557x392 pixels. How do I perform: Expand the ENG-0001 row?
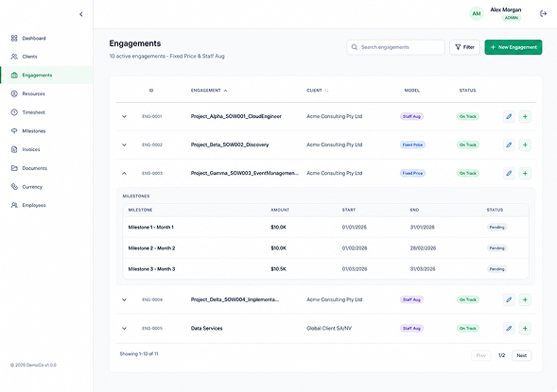[124, 116]
